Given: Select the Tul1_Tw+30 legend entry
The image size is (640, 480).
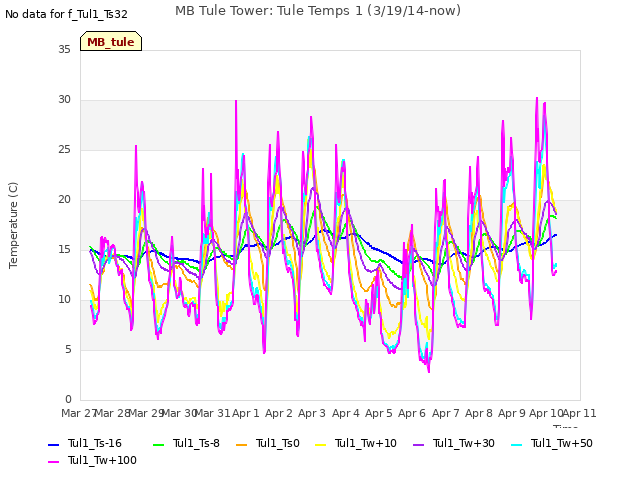Looking at the screenshot, I should point(454,443).
